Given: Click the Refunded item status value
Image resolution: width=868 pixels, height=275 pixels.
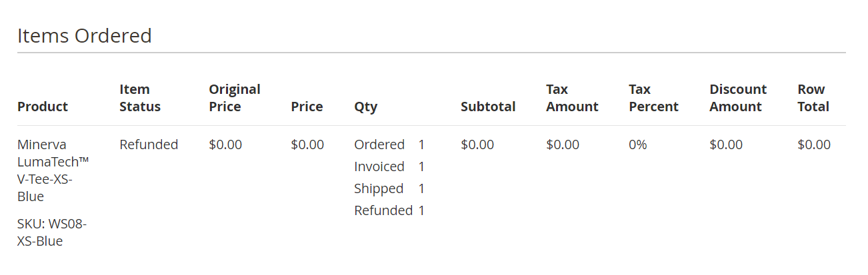Looking at the screenshot, I should click(x=149, y=144).
